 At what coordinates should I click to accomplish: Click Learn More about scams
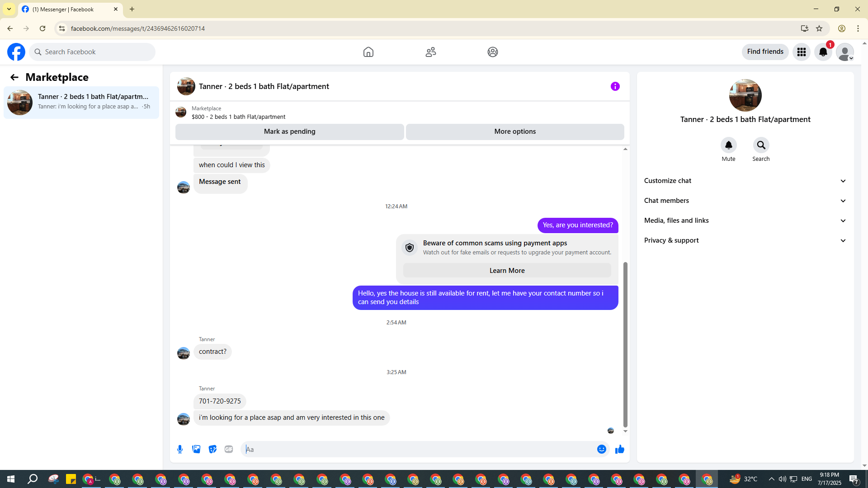coord(507,271)
